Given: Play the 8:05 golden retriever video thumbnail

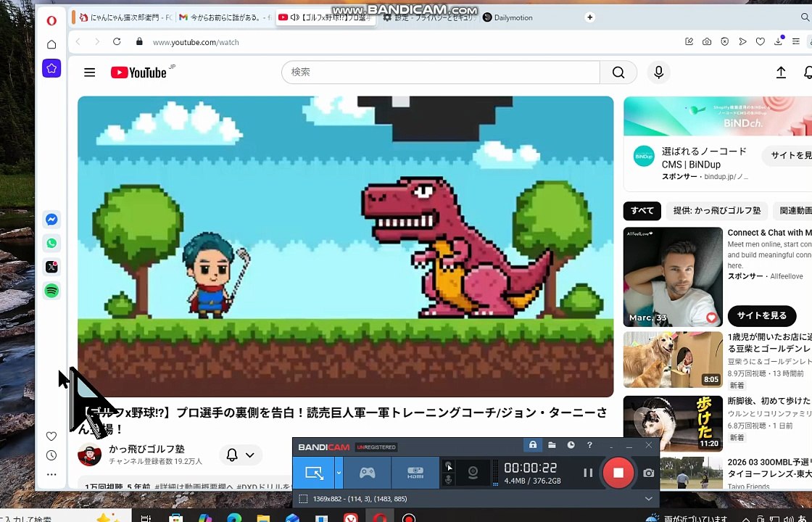Looking at the screenshot, I should pos(673,360).
